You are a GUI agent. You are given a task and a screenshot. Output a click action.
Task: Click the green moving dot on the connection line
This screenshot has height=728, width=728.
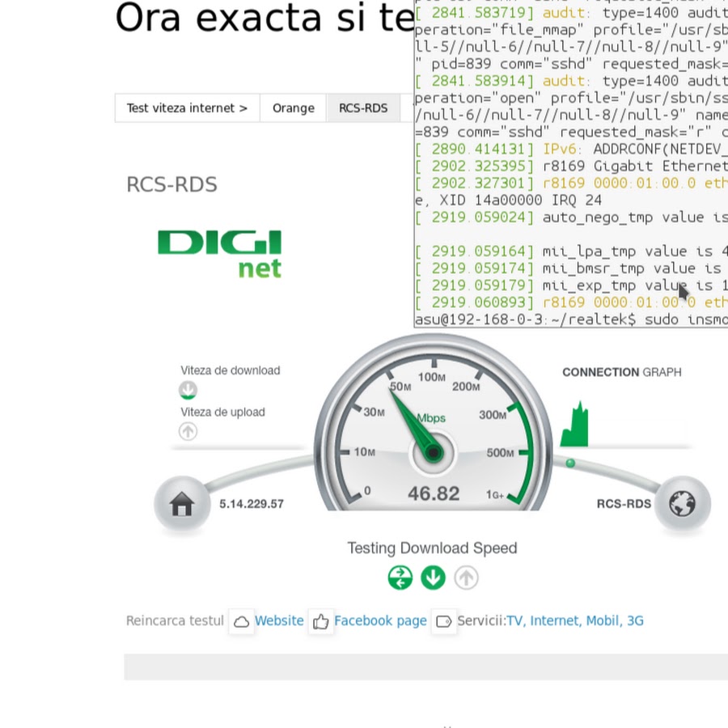point(570,463)
